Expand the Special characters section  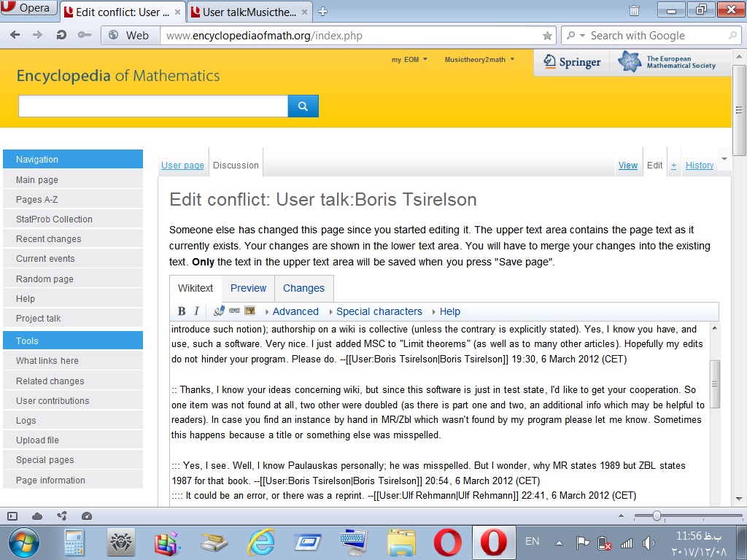(x=379, y=311)
